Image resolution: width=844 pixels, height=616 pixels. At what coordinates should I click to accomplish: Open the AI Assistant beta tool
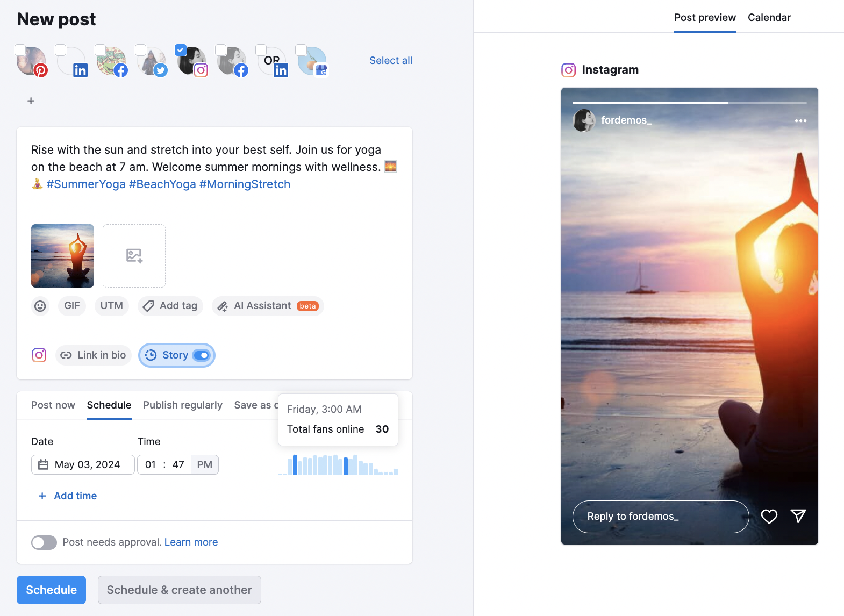[x=268, y=306]
